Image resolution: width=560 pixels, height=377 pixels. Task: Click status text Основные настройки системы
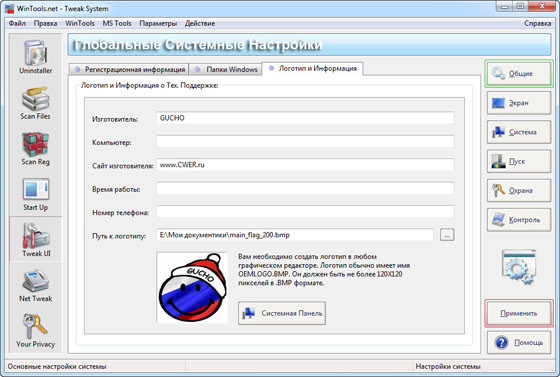pos(57,366)
